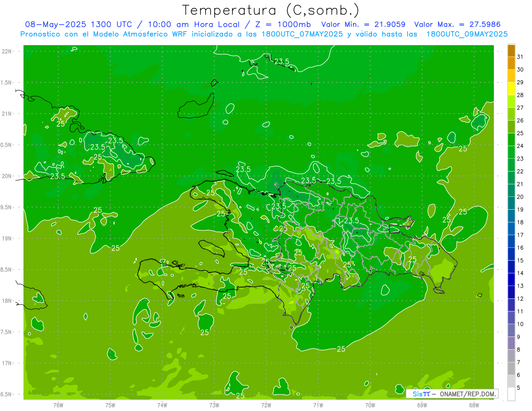The height and width of the screenshot is (411, 532).
Task: Click the gray legend swatch between 6 and 7
Action: coord(511,368)
